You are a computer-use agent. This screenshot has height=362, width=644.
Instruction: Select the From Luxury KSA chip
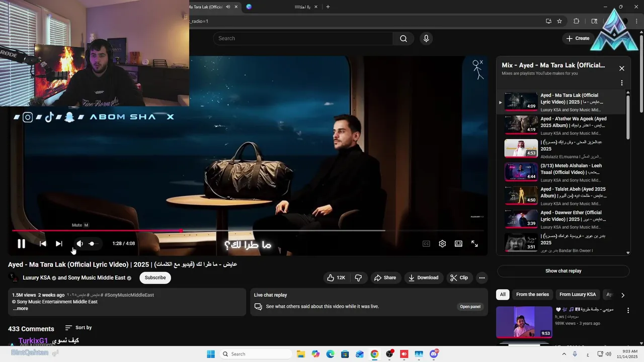[578, 295]
